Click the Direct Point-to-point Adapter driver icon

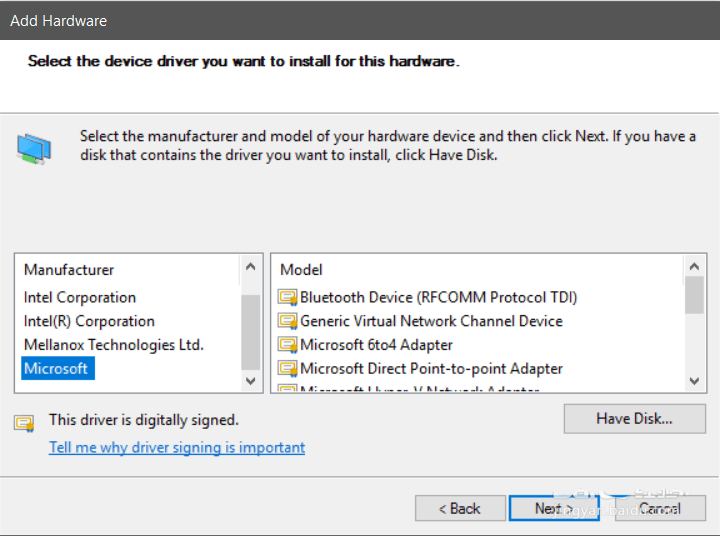tap(288, 369)
